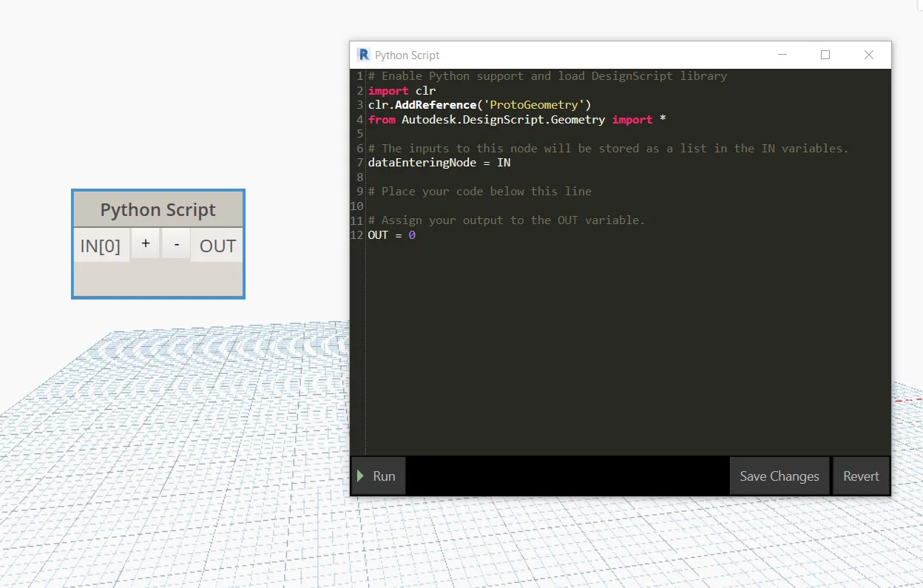Close the Python Script editor window
Image resolution: width=923 pixels, height=588 pixels.
(869, 55)
